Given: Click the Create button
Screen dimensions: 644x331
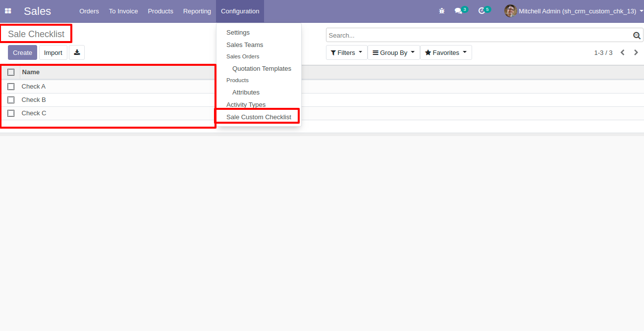Looking at the screenshot, I should click(22, 52).
